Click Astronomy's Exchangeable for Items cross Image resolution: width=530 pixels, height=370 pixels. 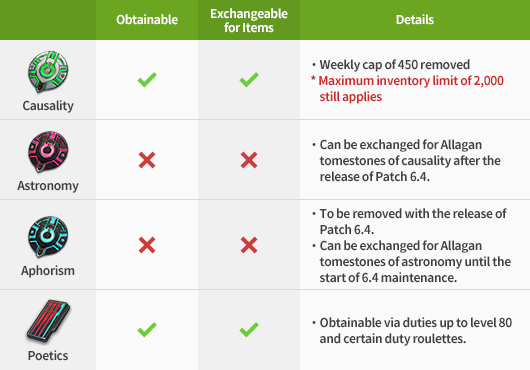pos(249,160)
